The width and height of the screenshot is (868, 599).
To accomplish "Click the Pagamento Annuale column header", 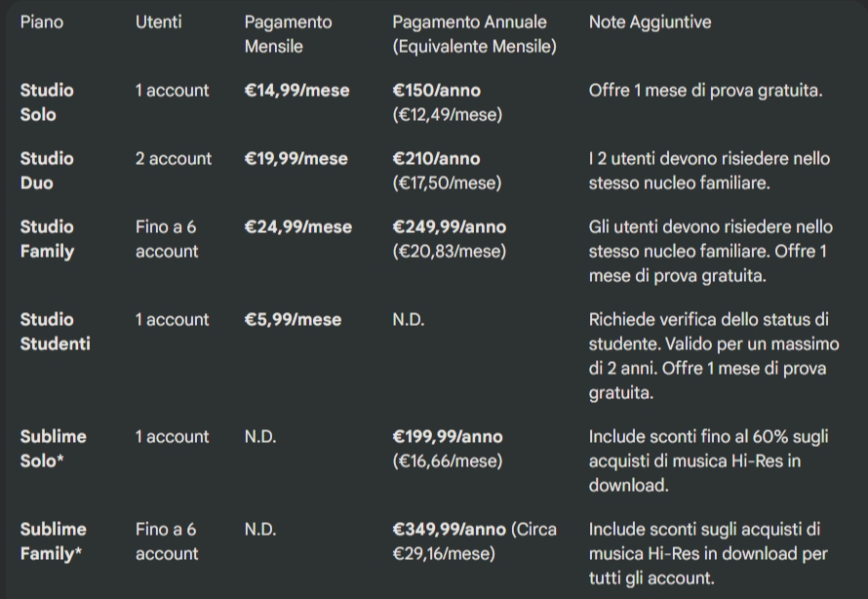I will coord(474,33).
